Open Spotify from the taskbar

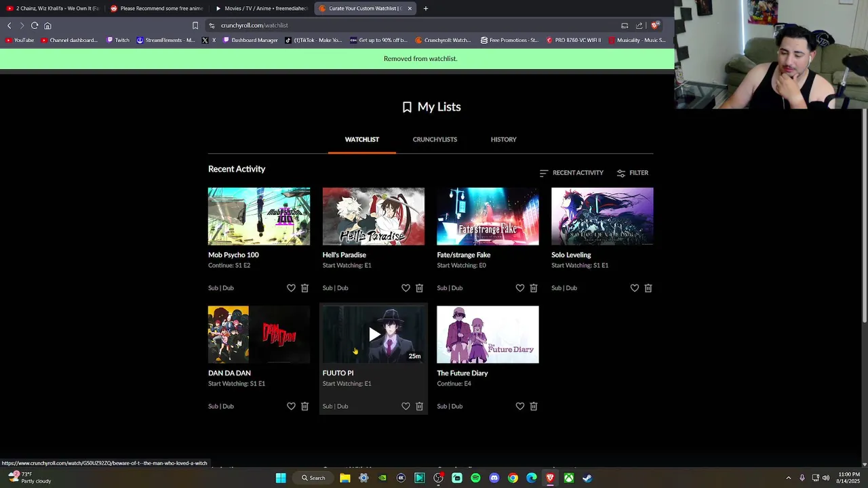475,478
